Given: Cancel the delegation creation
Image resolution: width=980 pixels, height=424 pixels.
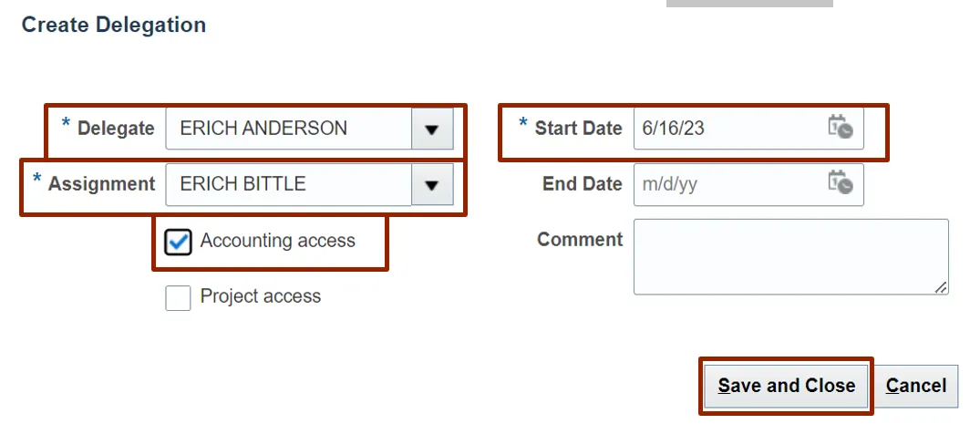Looking at the screenshot, I should (916, 386).
